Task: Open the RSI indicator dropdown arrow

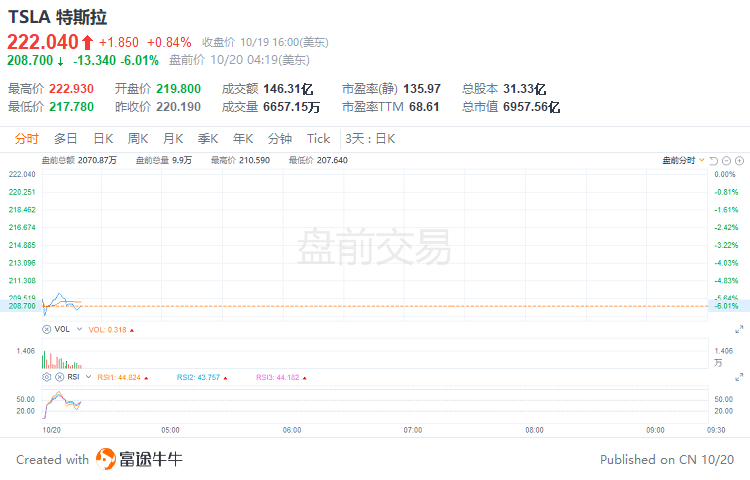Action: click(x=88, y=377)
